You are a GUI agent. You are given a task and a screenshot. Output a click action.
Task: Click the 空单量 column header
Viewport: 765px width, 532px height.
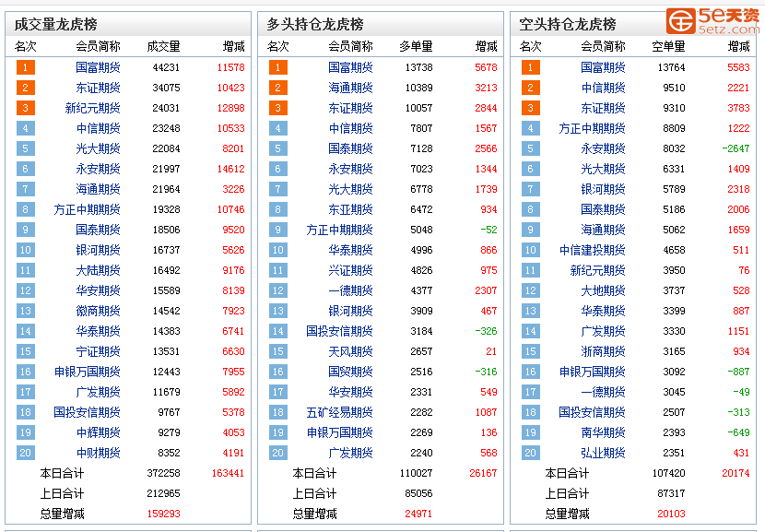pos(668,46)
